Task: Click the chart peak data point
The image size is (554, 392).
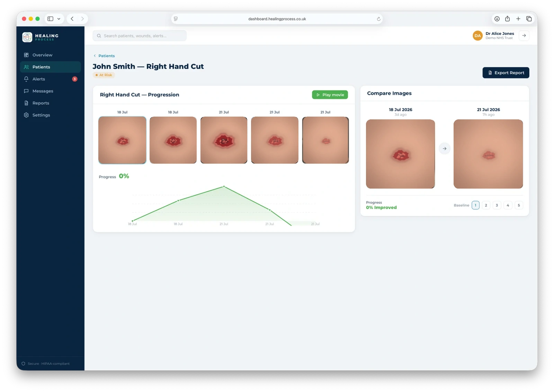Action: pos(224,186)
